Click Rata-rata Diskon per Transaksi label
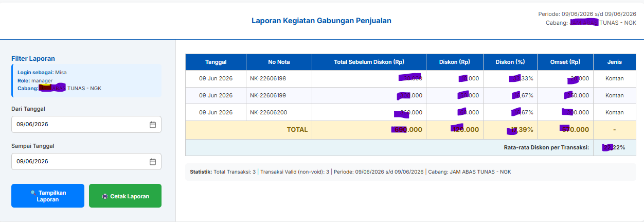Image resolution: width=644 pixels, height=222 pixels. click(547, 147)
